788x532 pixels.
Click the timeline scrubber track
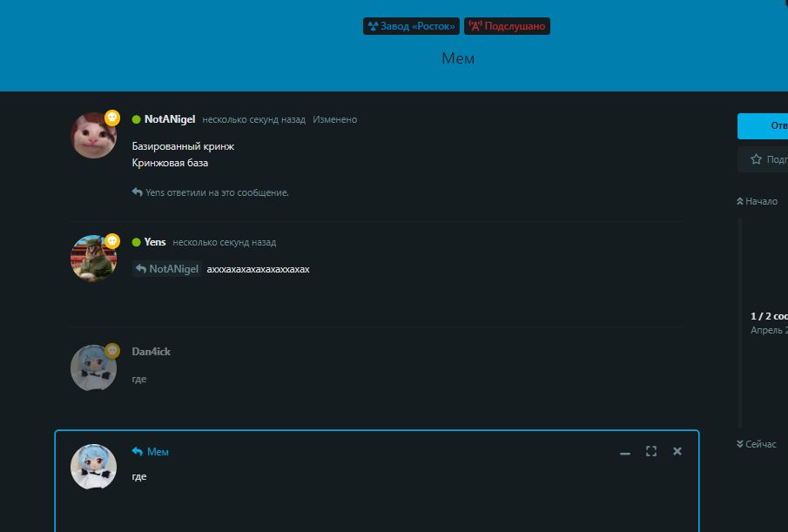click(740, 321)
